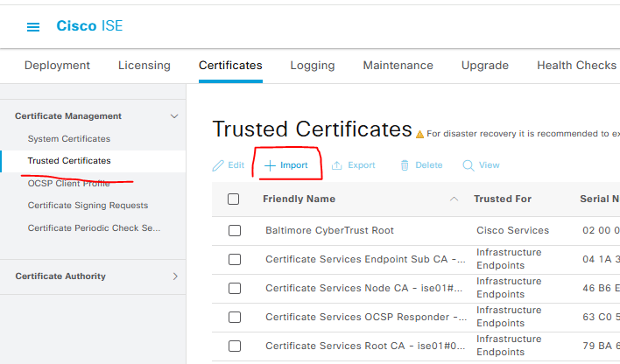Viewport: 620px width, 364px height.
Task: Open the hamburger navigation menu
Action: pyautogui.click(x=33, y=27)
